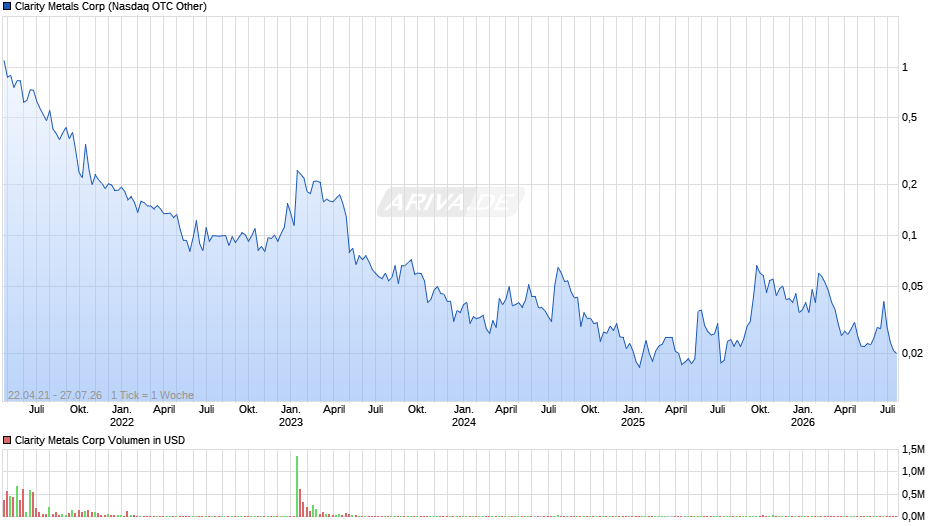Viewport: 940px width, 526px height.
Task: Select the 'Clarity Metals Corp Volumen in USD' heading
Action: pyautogui.click(x=100, y=440)
